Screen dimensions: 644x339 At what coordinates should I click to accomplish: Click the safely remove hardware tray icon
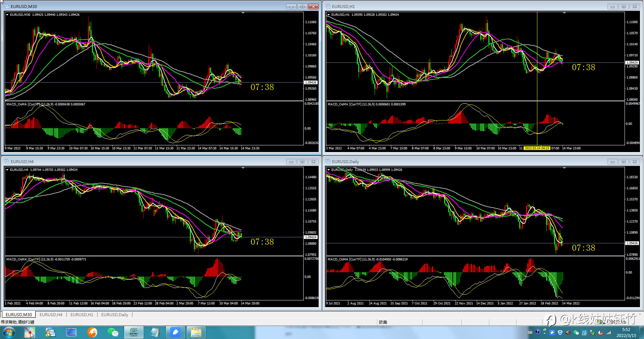[592, 332]
